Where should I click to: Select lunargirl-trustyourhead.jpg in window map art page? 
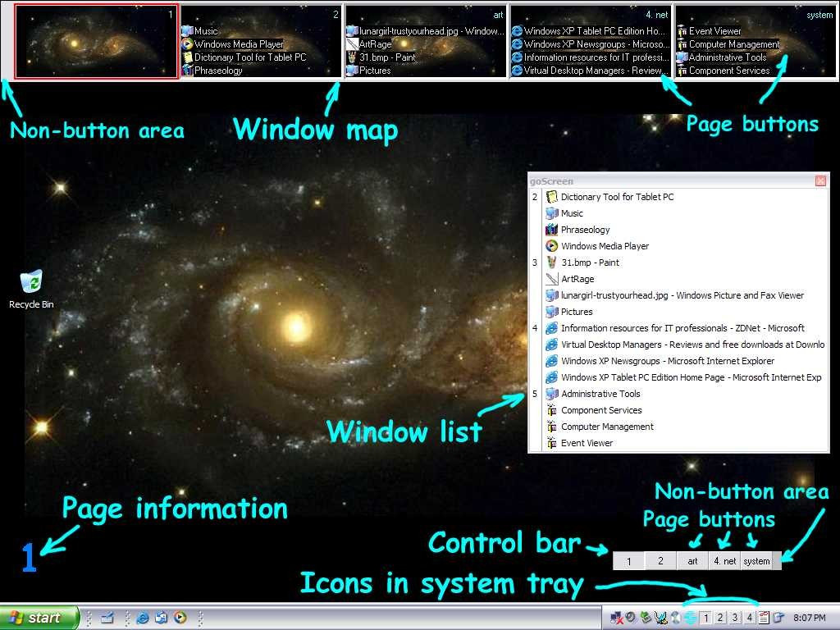click(x=426, y=31)
